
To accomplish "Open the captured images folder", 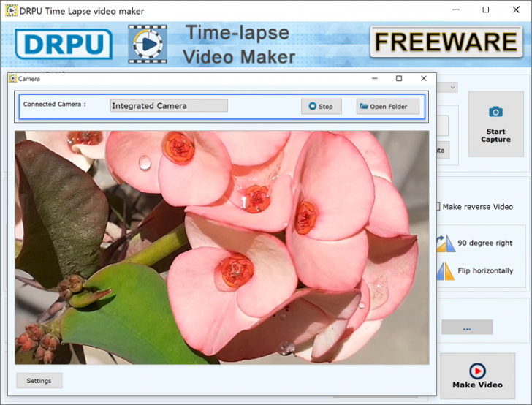I will 388,106.
